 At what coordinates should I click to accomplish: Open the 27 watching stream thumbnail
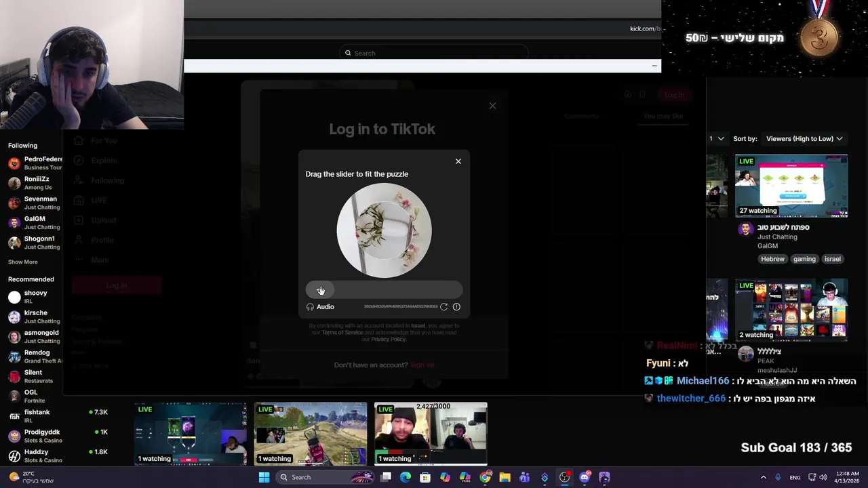click(x=791, y=186)
